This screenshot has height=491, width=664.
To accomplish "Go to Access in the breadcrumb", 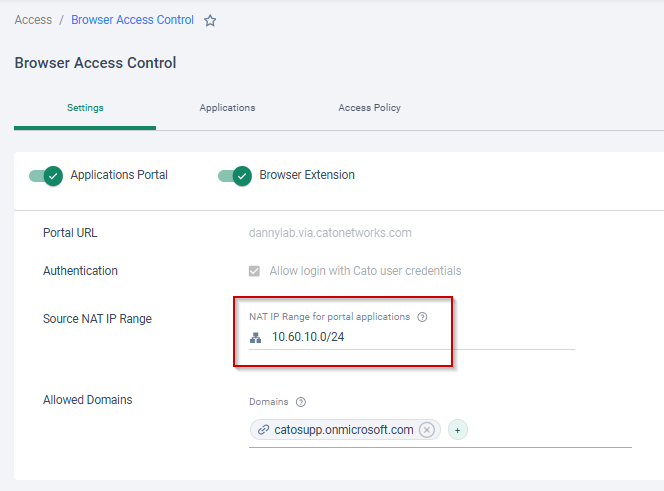I will (x=33, y=20).
